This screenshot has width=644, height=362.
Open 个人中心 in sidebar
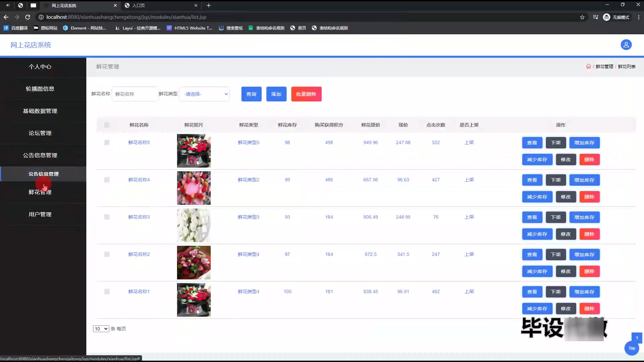coord(40,67)
